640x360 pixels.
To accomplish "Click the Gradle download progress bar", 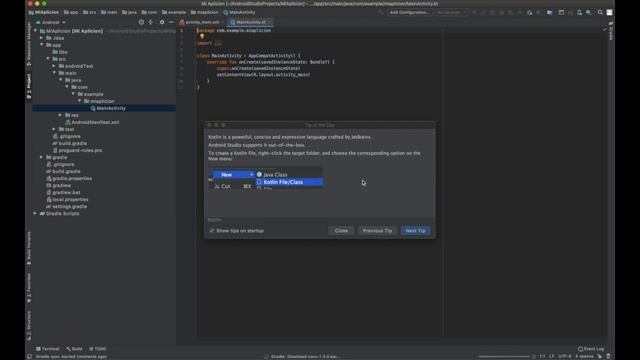I will click(x=504, y=356).
